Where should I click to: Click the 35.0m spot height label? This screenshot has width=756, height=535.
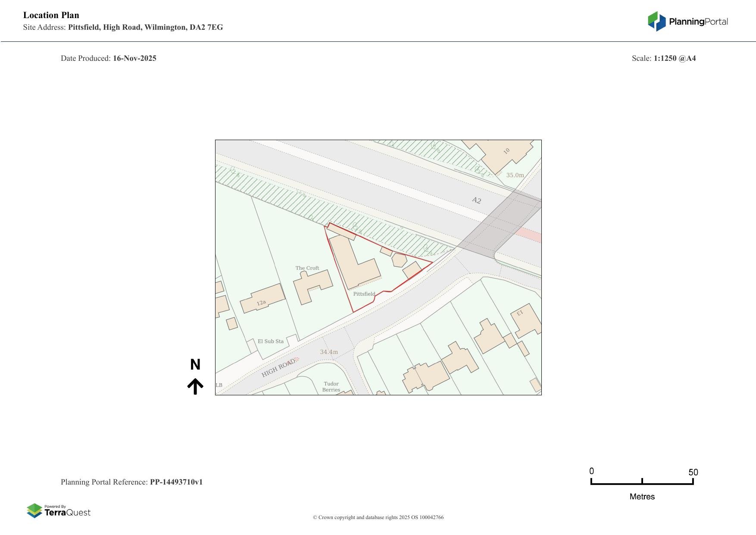(x=515, y=175)
